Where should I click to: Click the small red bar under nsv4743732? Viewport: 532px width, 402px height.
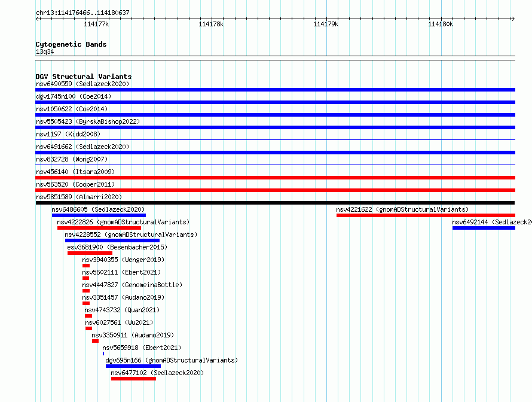click(x=88, y=316)
